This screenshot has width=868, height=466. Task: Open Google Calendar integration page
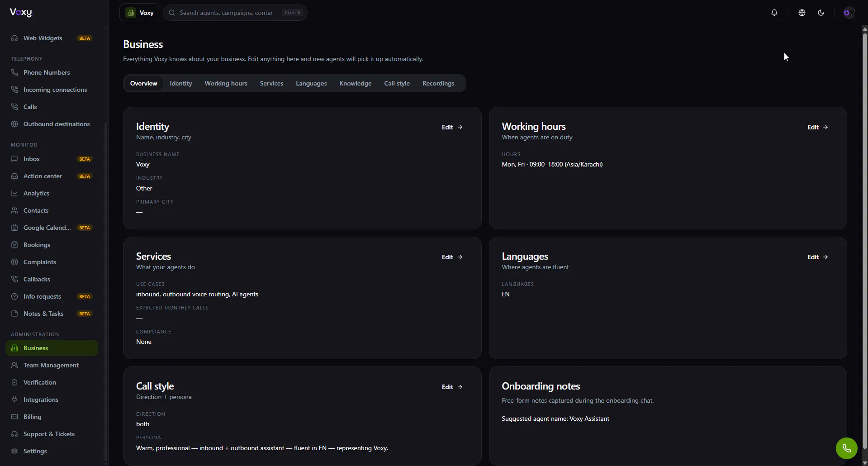click(x=52, y=228)
